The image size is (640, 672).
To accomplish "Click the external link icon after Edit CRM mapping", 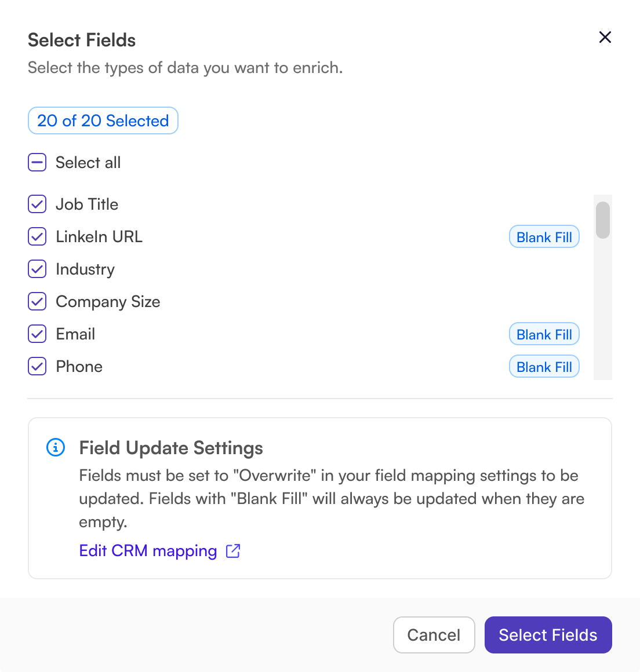I will coord(233,551).
